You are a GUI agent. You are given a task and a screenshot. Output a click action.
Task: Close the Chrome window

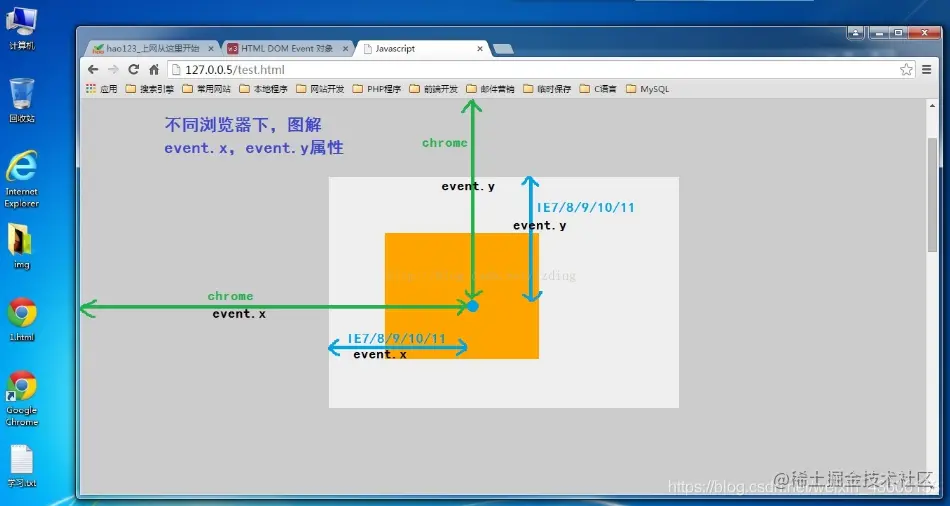925,33
